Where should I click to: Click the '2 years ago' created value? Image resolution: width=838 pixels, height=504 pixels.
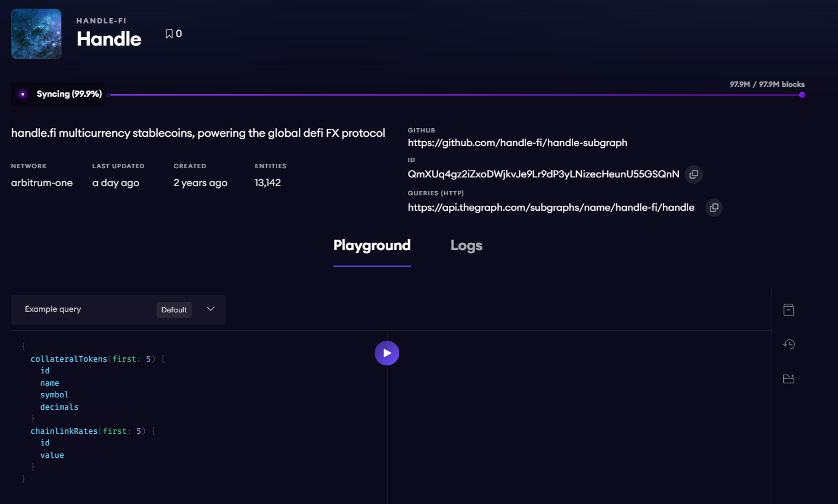coord(200,183)
